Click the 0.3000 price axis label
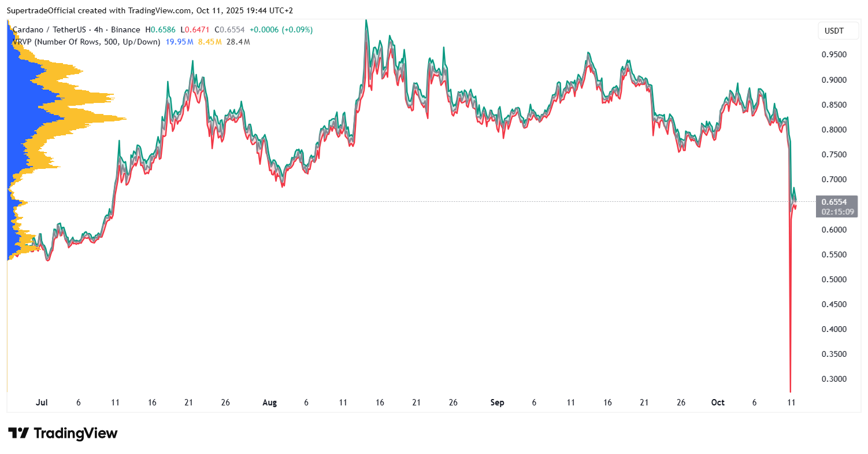Image resolution: width=868 pixels, height=454 pixels. (834, 379)
